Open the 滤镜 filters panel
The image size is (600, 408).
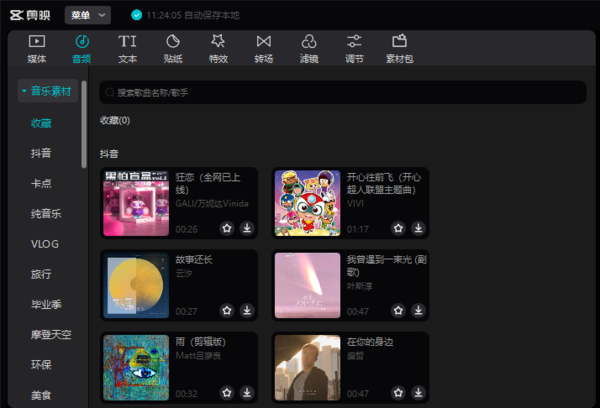[x=309, y=47]
